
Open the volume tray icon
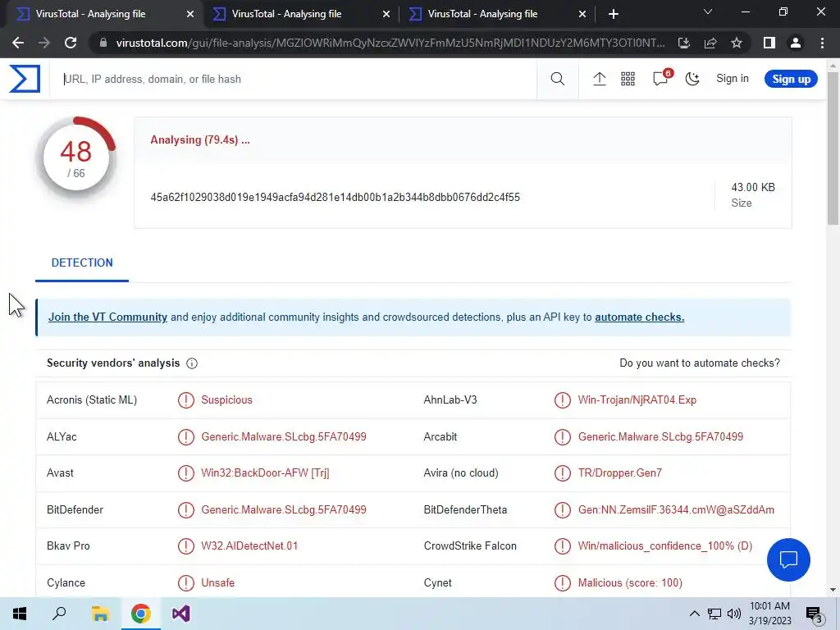tap(734, 614)
